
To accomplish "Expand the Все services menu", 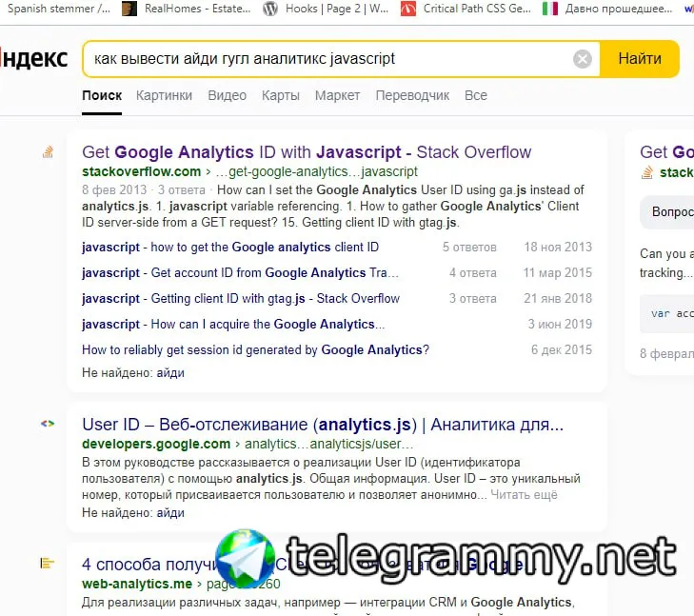I will coord(476,95).
